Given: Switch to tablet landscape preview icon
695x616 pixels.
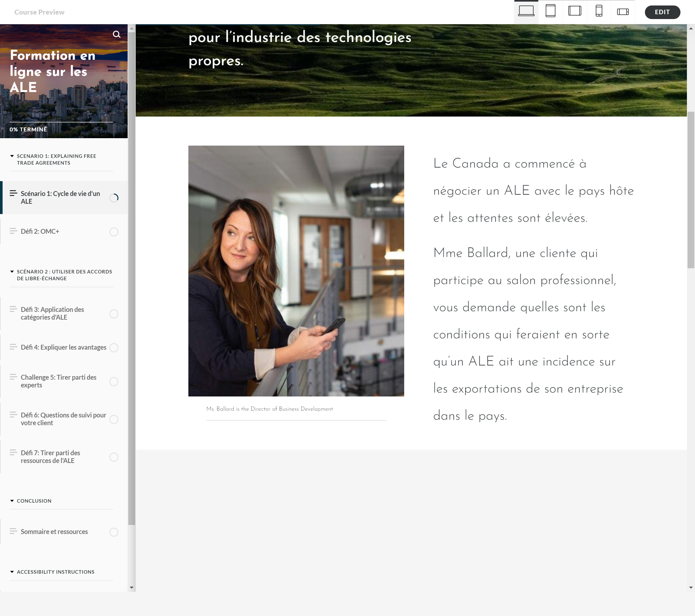Looking at the screenshot, I should click(574, 12).
